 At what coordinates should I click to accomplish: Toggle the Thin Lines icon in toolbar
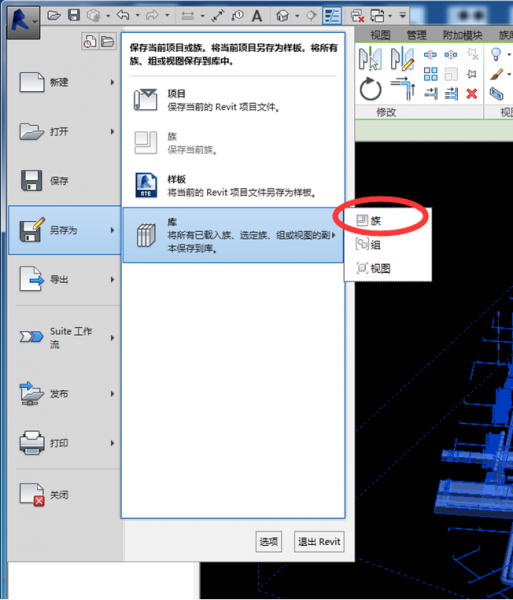pos(332,16)
